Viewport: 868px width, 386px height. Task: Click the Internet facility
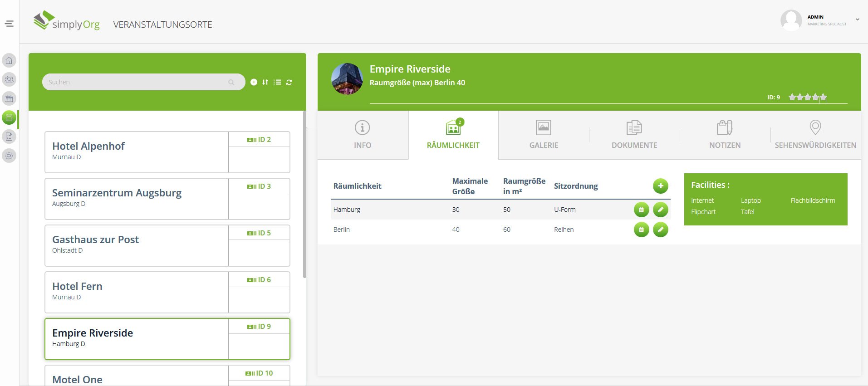702,200
